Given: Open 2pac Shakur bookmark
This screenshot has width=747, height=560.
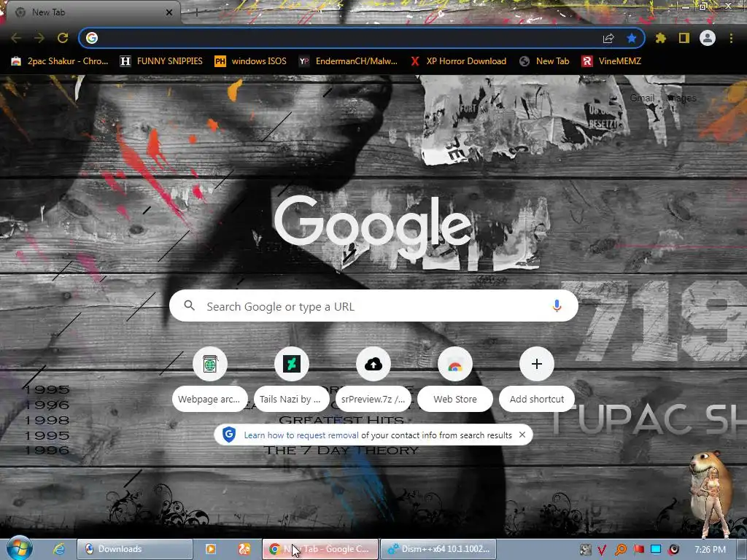Looking at the screenshot, I should click(x=60, y=61).
